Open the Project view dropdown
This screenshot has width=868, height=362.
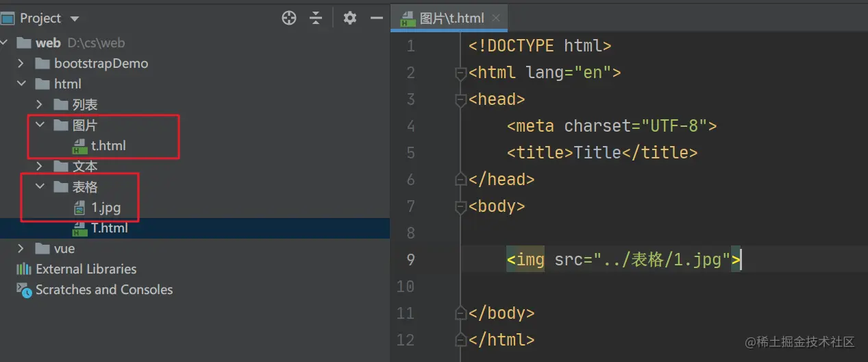(75, 19)
